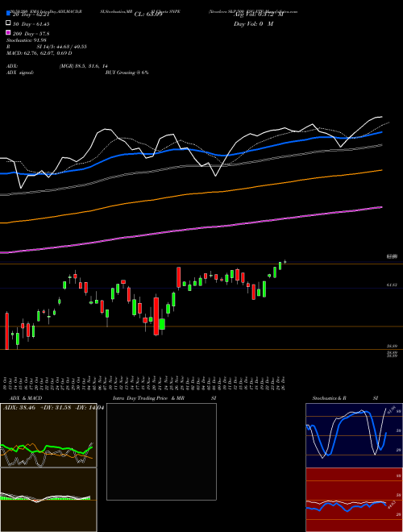403x532 pixels.
Task: Click the tall red candle at chart start
Action: [6, 330]
